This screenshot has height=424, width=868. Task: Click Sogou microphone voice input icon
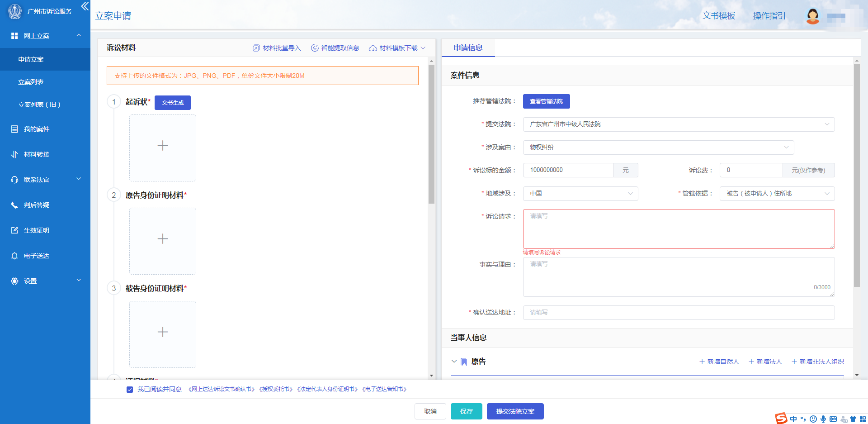coord(823,419)
